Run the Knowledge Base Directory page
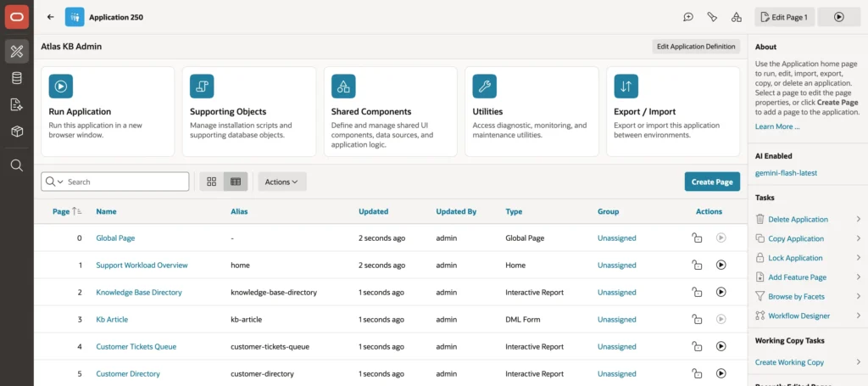 (x=721, y=292)
